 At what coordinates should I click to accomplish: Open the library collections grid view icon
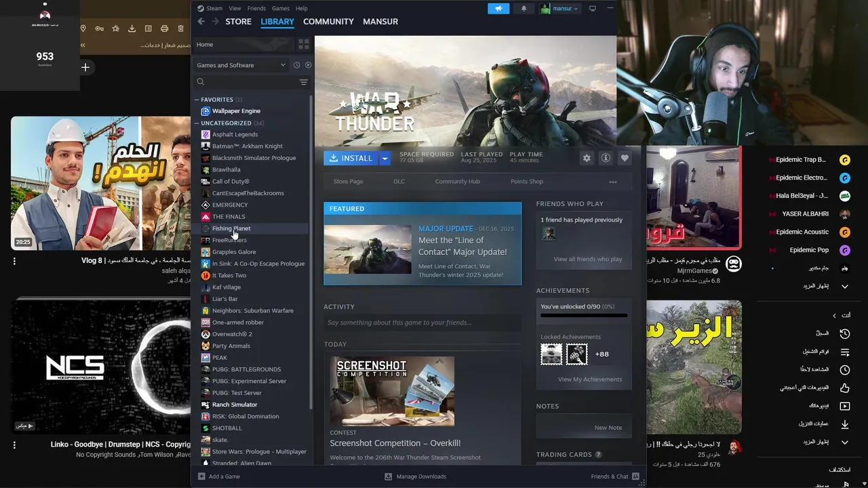[304, 44]
